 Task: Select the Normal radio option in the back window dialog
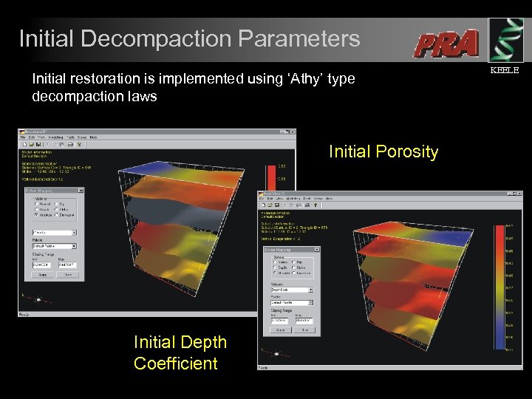tap(36, 204)
